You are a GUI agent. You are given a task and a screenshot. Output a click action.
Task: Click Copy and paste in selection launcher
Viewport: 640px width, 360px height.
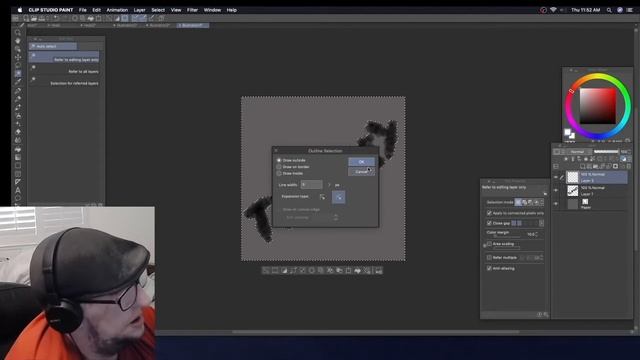[339, 270]
